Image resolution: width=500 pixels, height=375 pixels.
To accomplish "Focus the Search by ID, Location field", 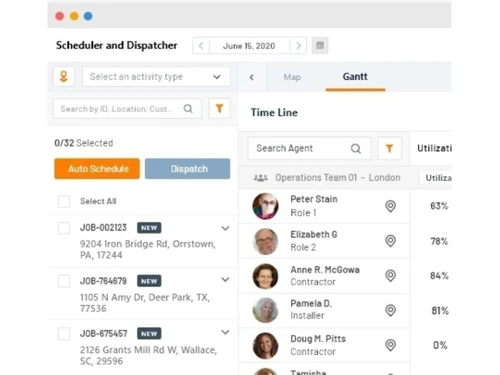I will pyautogui.click(x=127, y=109).
